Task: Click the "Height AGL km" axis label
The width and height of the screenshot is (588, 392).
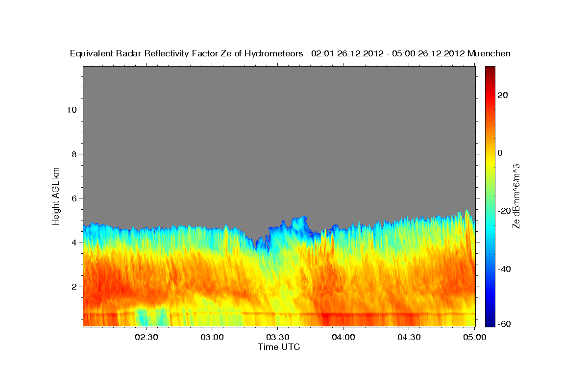Action: tap(56, 196)
